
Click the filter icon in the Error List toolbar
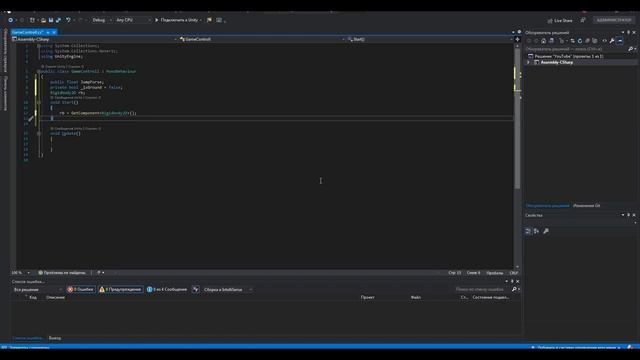[x=196, y=289]
